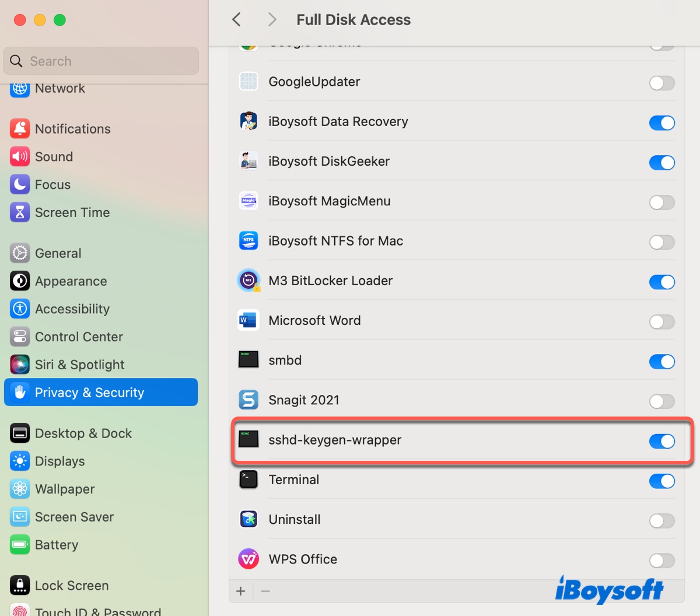
Task: Select the GoogleUpdater list entry text
Action: [314, 82]
